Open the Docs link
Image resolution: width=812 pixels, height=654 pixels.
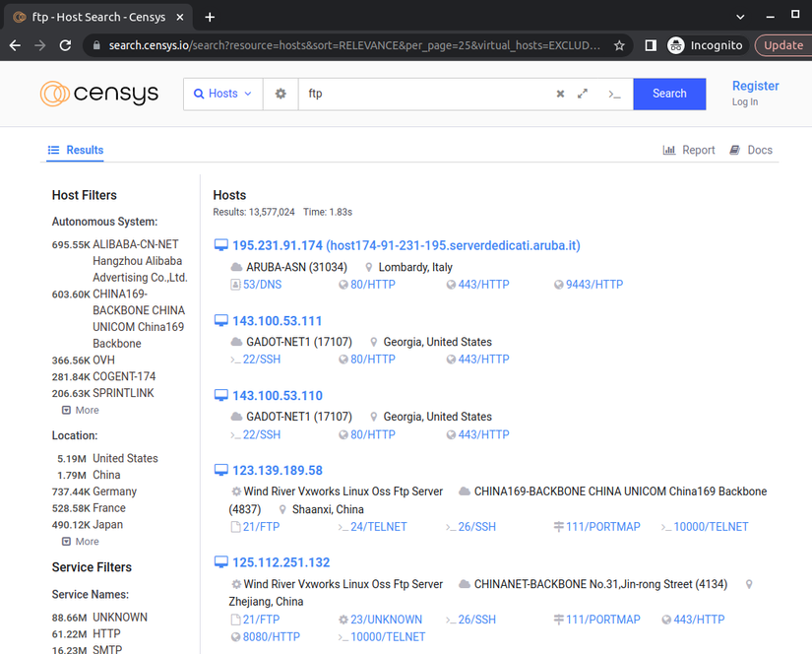point(751,150)
